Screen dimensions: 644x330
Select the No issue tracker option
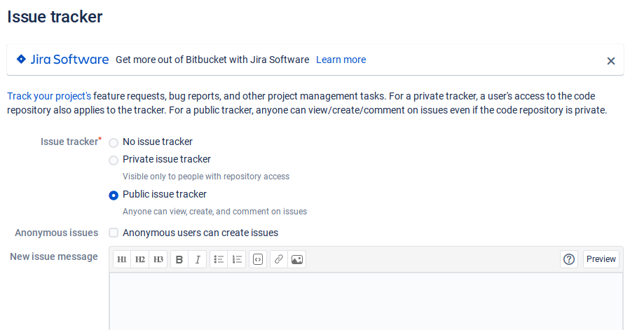click(114, 142)
